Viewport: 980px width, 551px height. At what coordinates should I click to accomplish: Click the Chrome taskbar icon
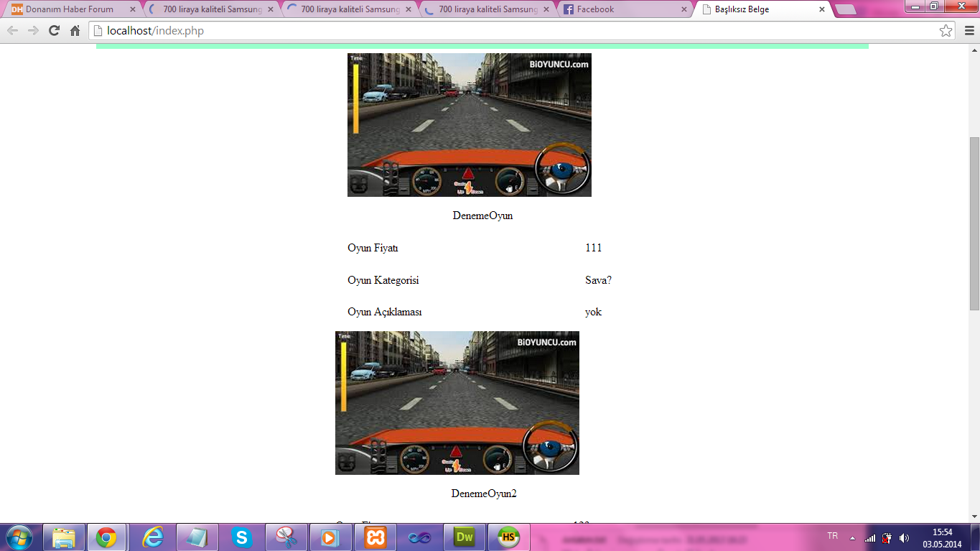click(x=106, y=537)
